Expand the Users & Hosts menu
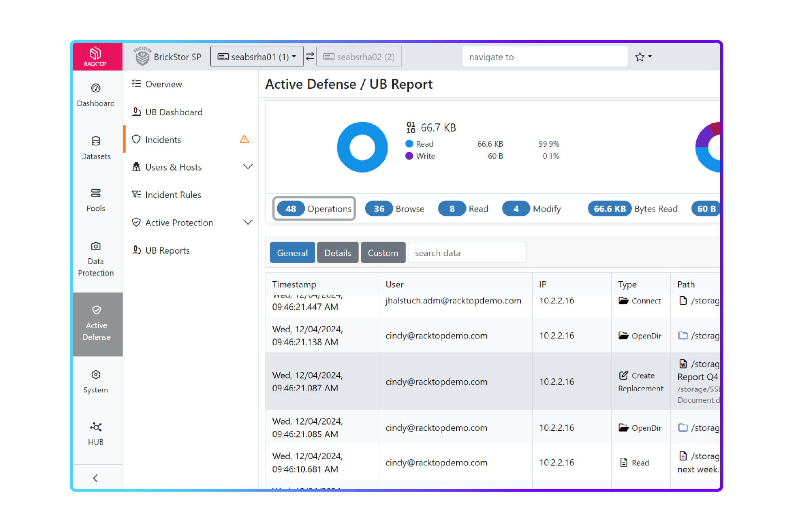 pos(248,167)
